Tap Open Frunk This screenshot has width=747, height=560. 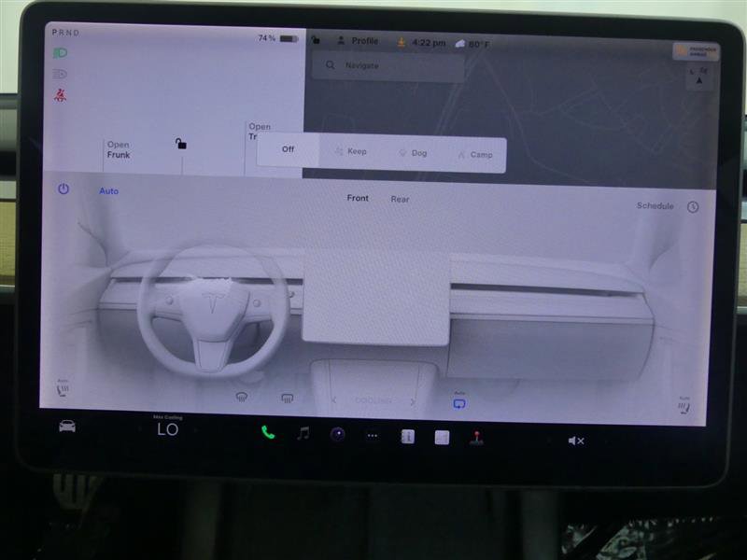point(117,148)
